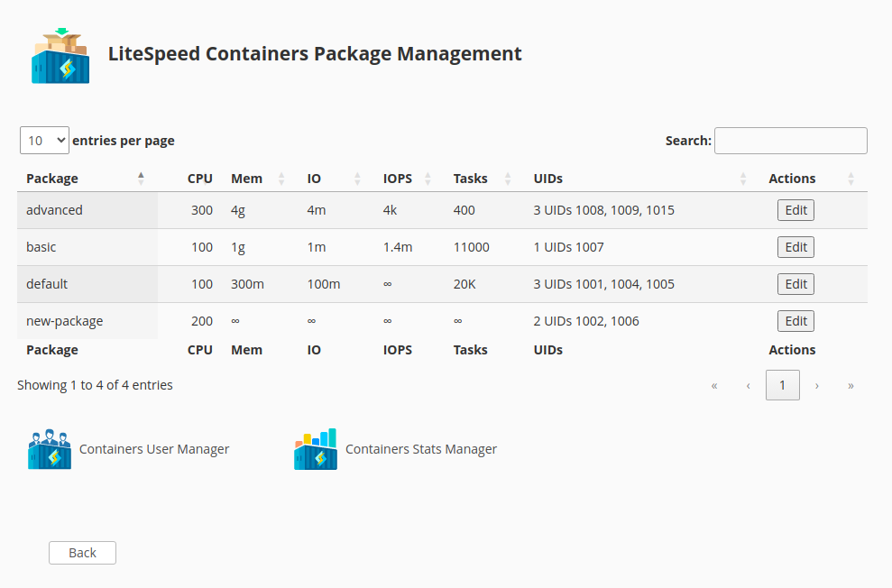
Task: Sort table by Tasks column arrow
Action: 507,179
